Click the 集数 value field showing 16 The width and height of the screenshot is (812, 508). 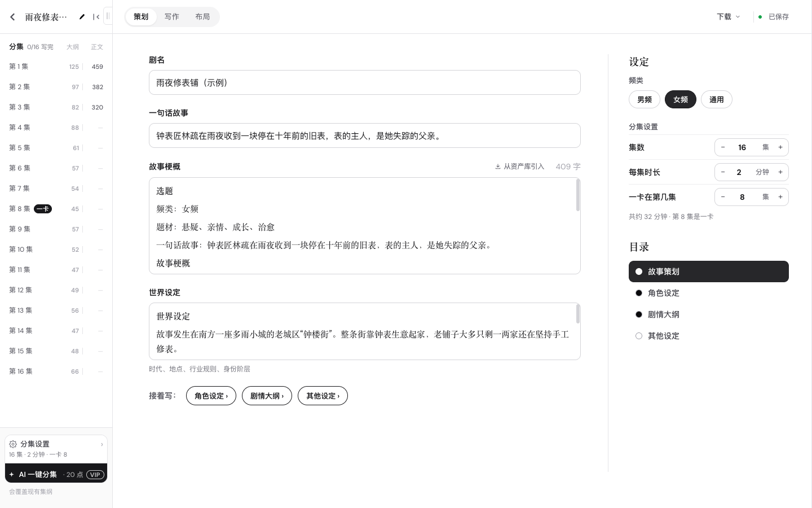pyautogui.click(x=742, y=147)
